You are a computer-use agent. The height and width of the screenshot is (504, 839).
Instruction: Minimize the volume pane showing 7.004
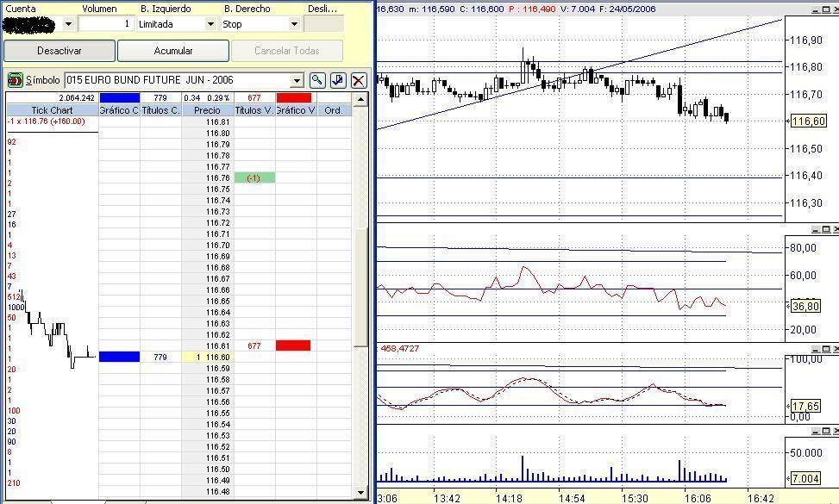pyautogui.click(x=816, y=431)
